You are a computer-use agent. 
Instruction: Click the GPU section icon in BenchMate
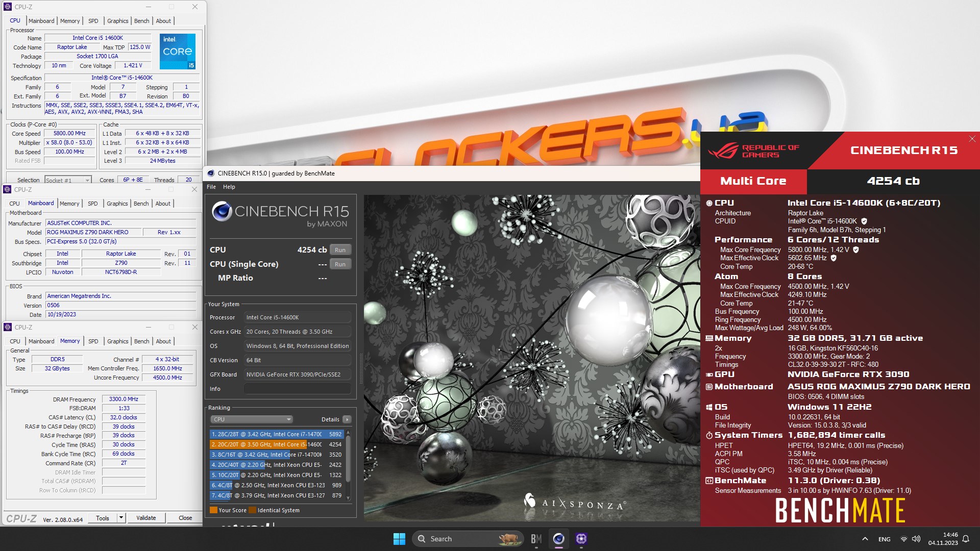[709, 374]
